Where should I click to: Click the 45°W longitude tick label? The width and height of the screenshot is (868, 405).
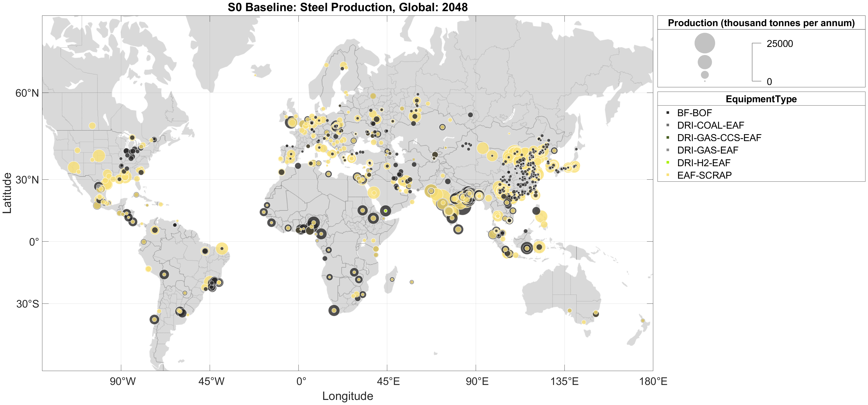(211, 381)
